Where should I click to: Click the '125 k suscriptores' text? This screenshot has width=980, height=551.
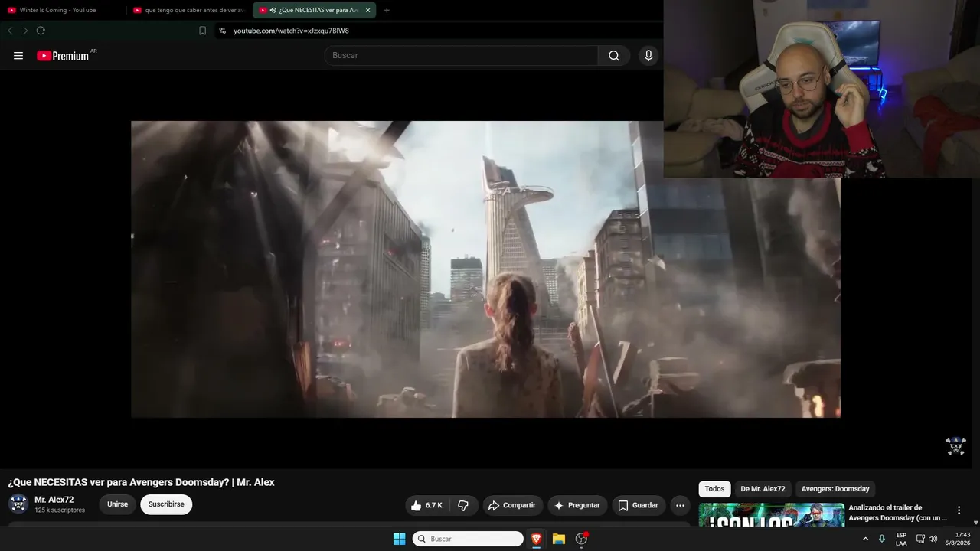pyautogui.click(x=60, y=510)
